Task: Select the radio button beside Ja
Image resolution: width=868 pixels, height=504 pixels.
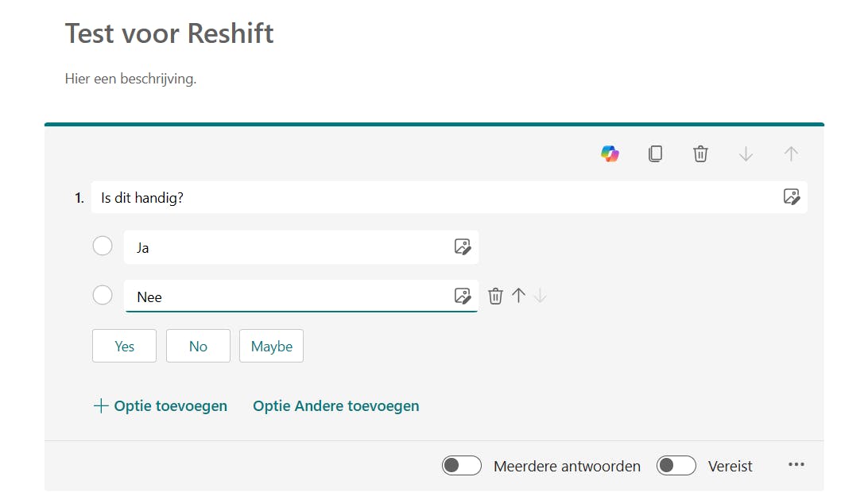Action: point(103,246)
